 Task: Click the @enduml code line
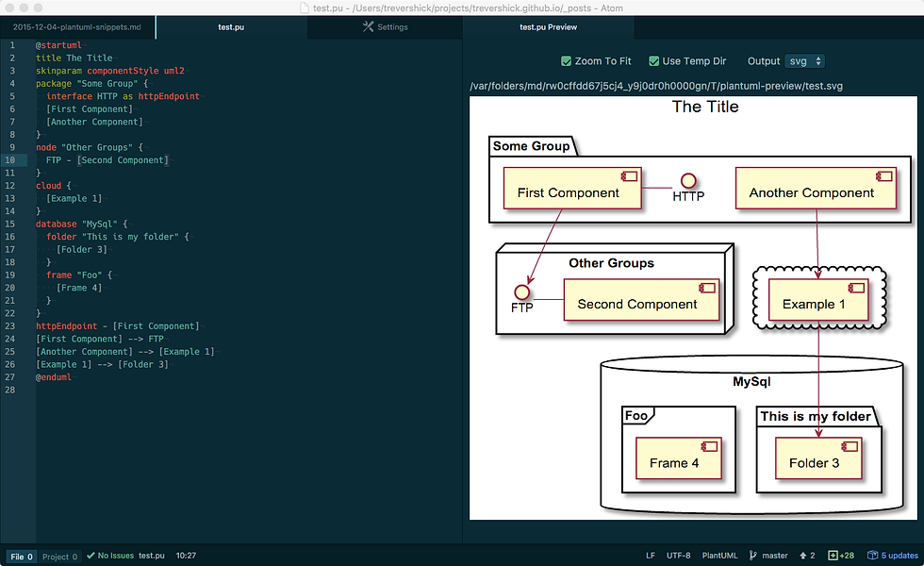click(x=54, y=377)
